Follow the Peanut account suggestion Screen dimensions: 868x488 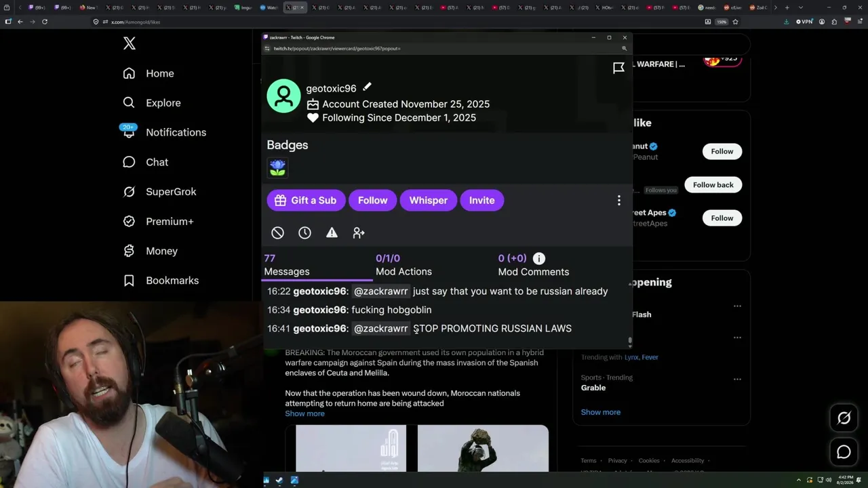[722, 151]
